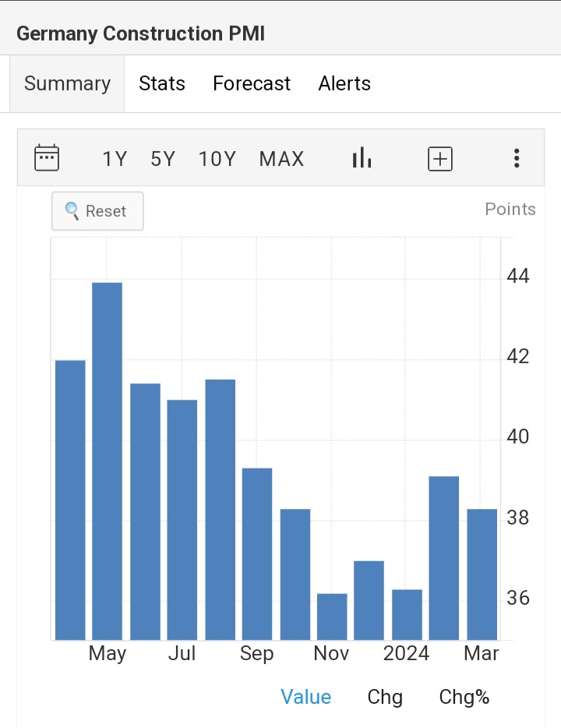Open the calendar date range picker
Screen dimensions: 561x728
tap(47, 158)
